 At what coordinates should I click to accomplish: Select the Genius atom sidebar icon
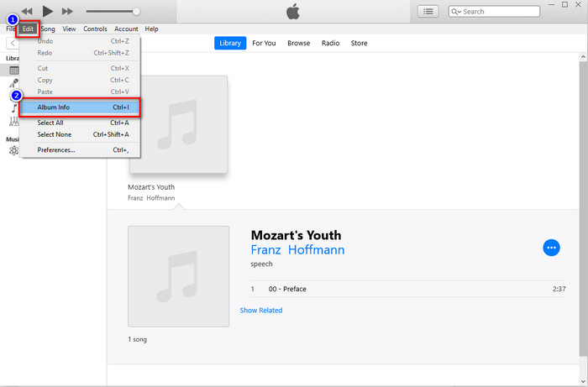click(14, 150)
